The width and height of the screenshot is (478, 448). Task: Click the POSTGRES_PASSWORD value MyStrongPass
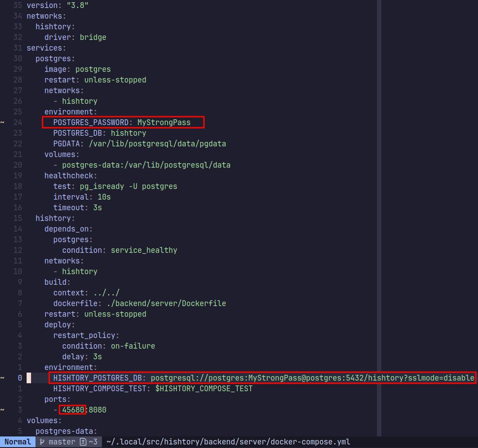[164, 122]
